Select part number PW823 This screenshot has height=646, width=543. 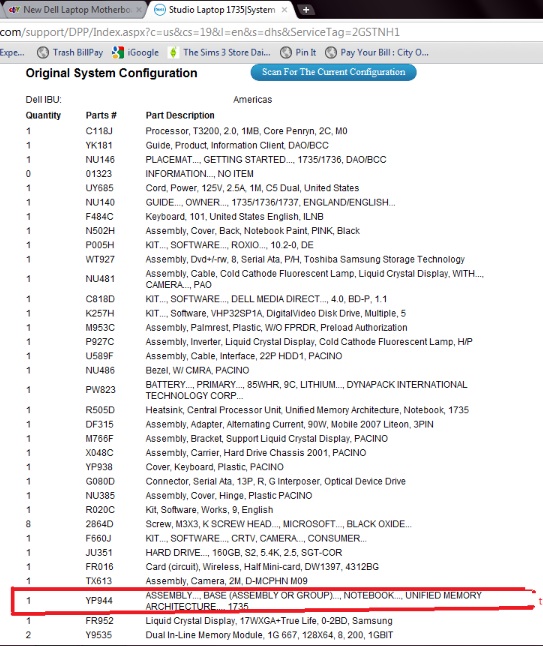click(x=101, y=390)
